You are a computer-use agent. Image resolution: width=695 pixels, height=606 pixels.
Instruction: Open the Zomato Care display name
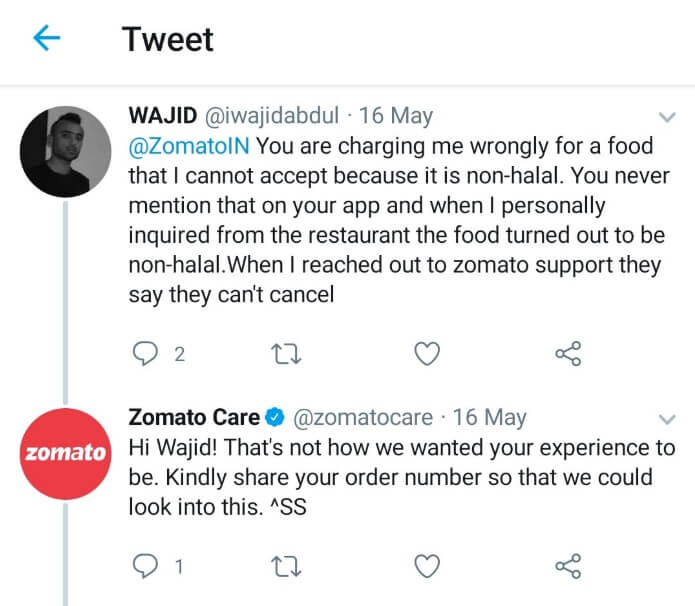[x=194, y=417]
